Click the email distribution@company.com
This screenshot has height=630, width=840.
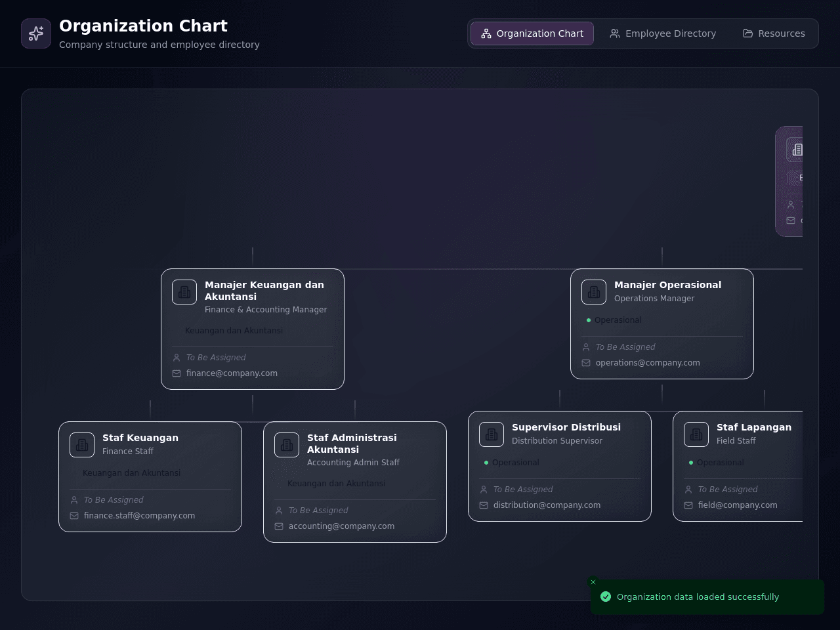tap(547, 505)
